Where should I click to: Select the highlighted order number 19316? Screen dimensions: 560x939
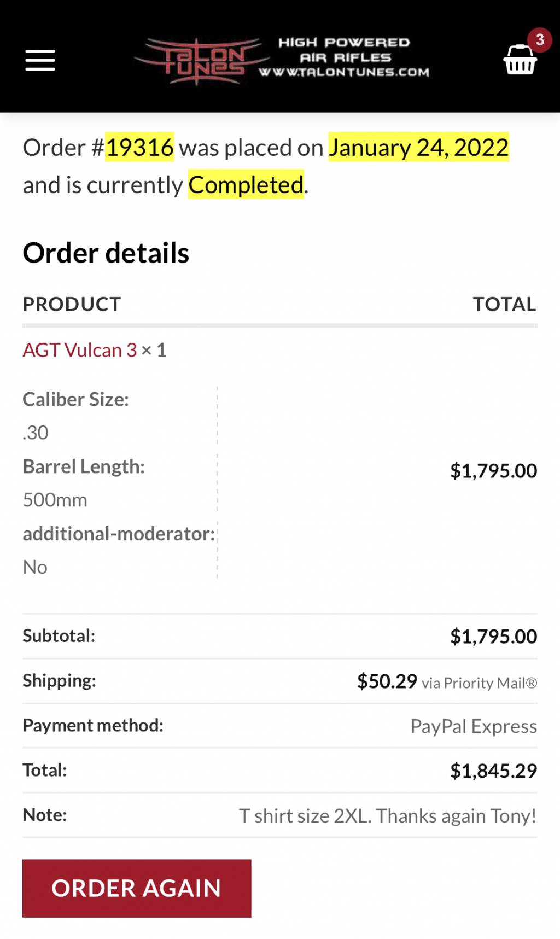pos(139,147)
